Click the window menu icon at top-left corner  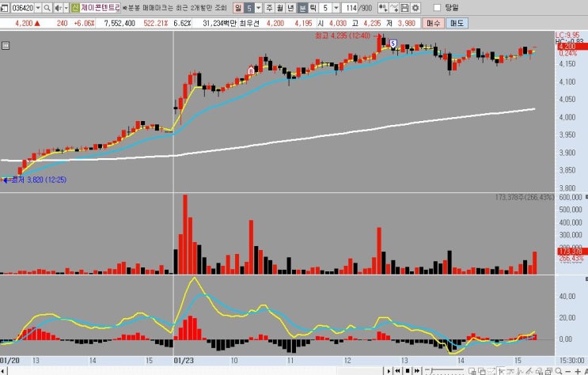click(x=4, y=8)
